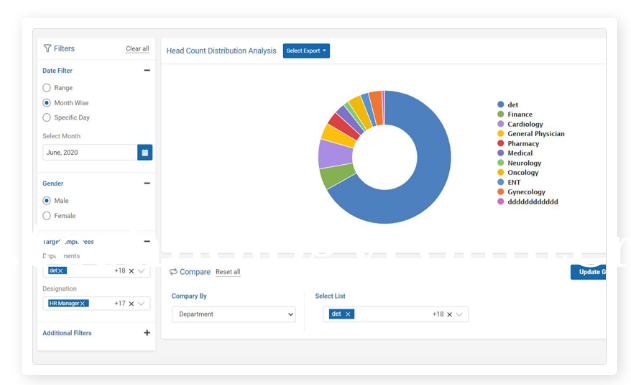The image size is (631, 385).
Task: Collapse the Gender filter section
Action: (147, 183)
